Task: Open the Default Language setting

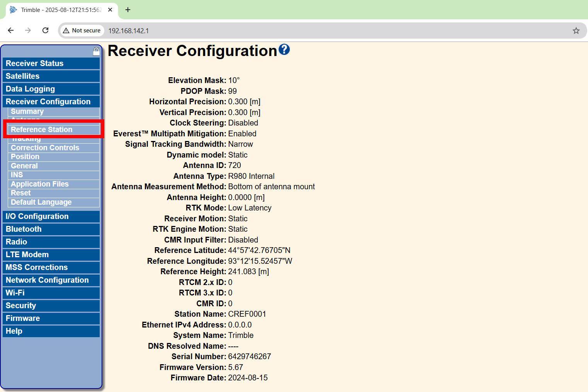Action: [x=41, y=202]
